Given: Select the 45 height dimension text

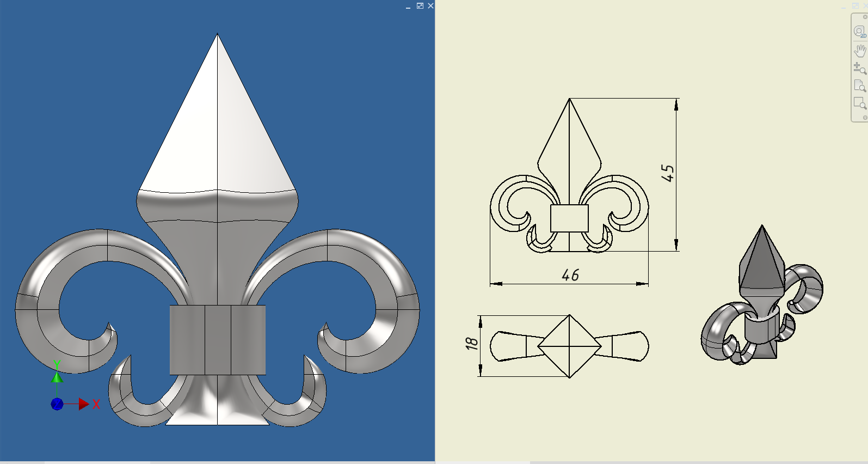Looking at the screenshot, I should click(x=668, y=173).
